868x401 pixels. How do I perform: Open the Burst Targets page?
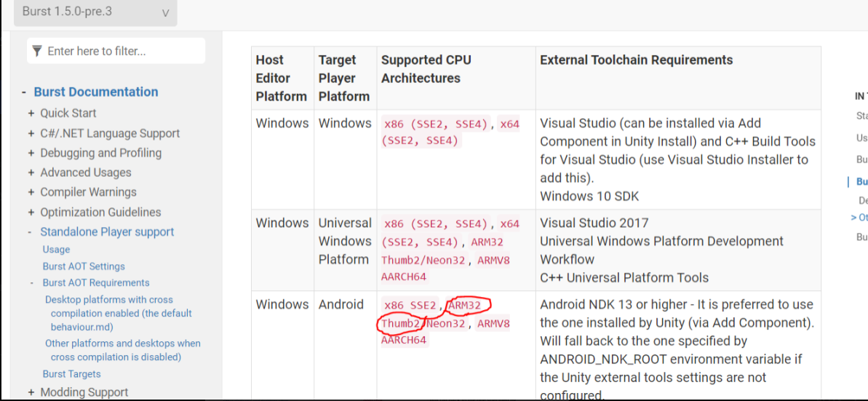(71, 374)
